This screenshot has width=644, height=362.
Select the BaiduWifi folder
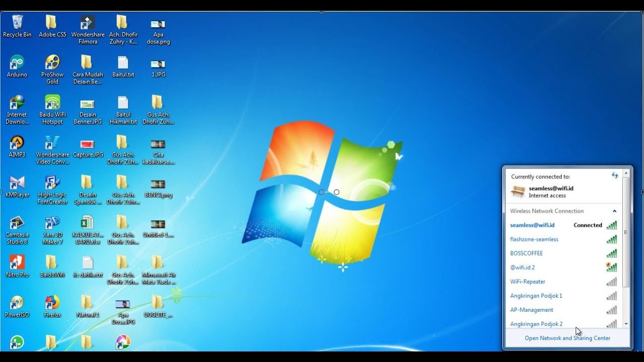[x=52, y=266]
